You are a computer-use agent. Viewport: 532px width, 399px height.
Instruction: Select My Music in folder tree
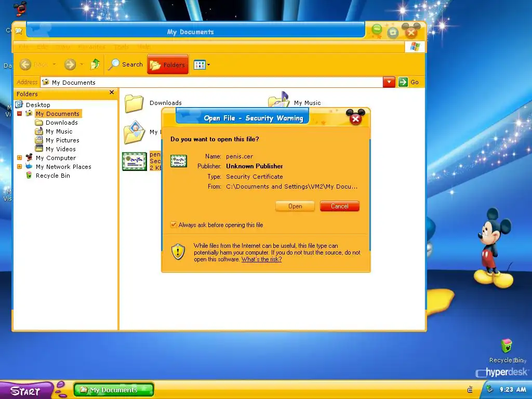click(59, 131)
